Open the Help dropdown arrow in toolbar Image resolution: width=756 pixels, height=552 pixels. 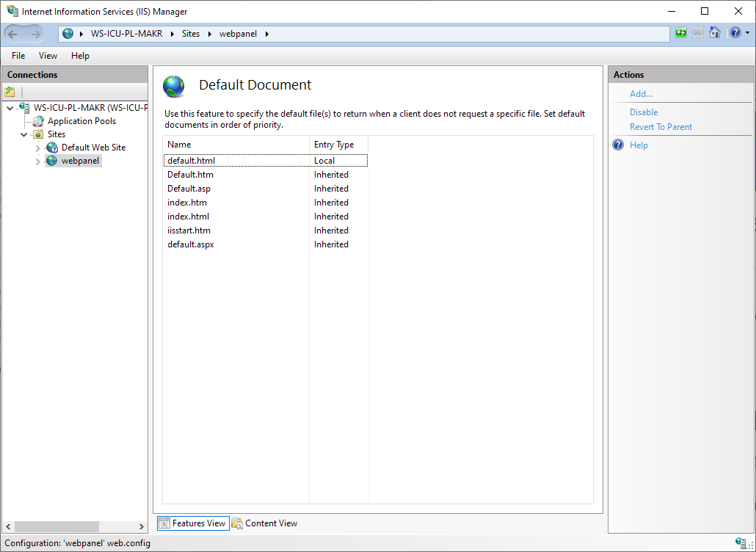[747, 33]
